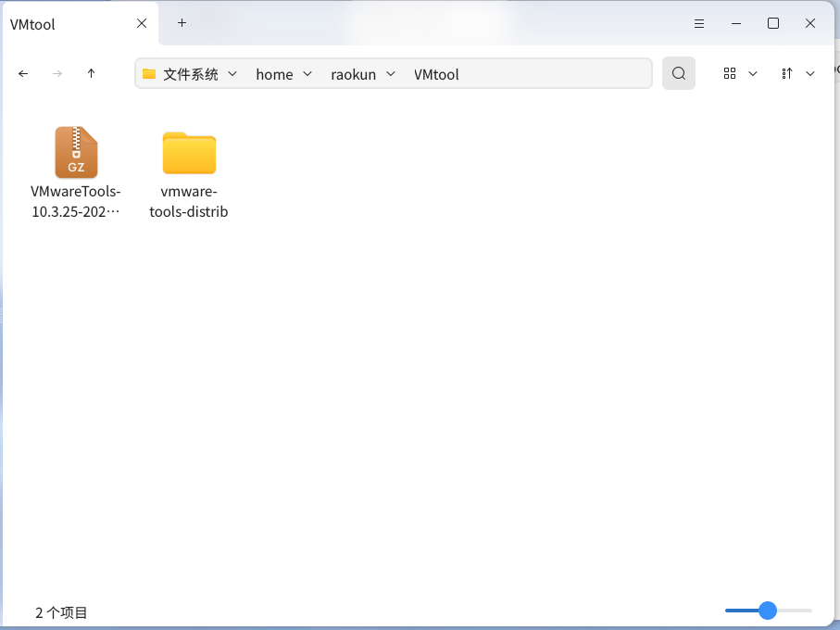Switch to the VMtool tab
This screenshot has height=630, width=840.
click(81, 23)
